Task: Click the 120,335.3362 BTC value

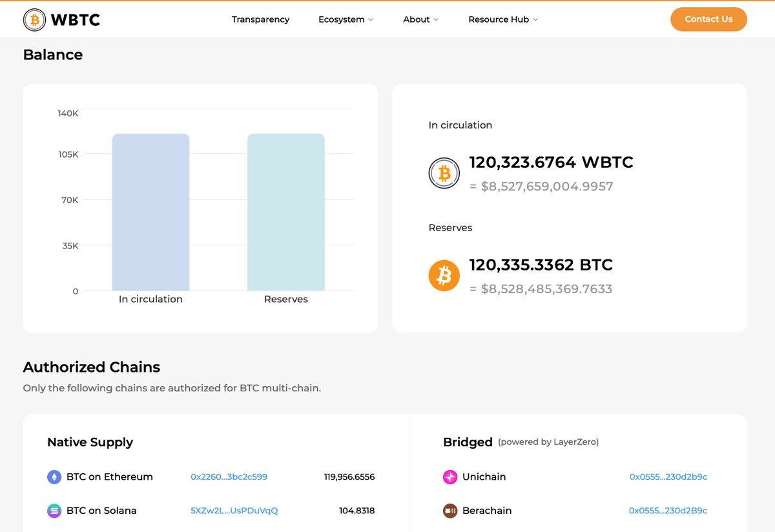Action: (541, 265)
